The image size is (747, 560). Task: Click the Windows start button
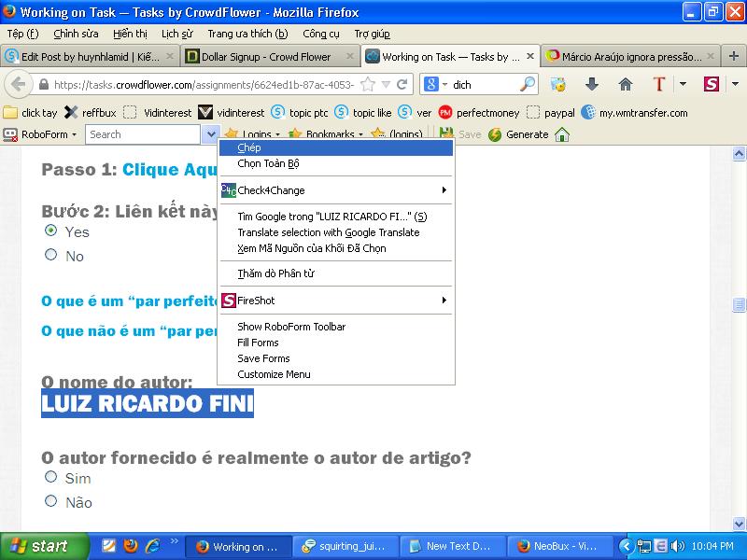44,546
